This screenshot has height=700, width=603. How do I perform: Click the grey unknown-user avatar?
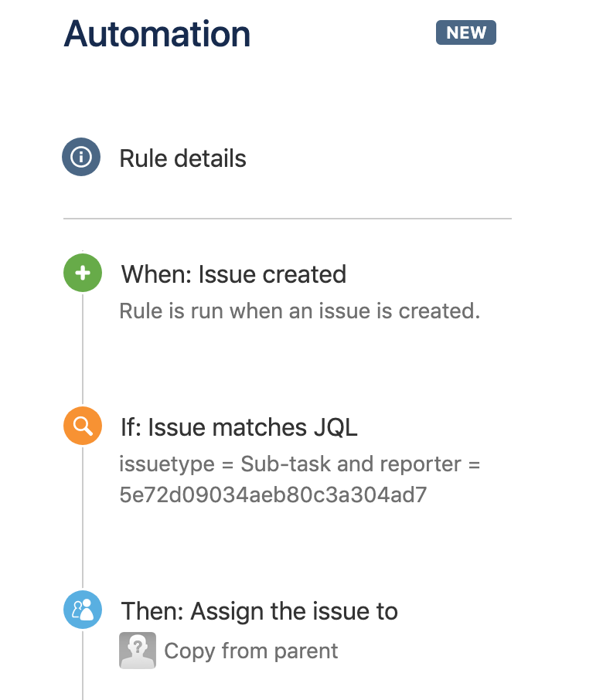click(138, 651)
